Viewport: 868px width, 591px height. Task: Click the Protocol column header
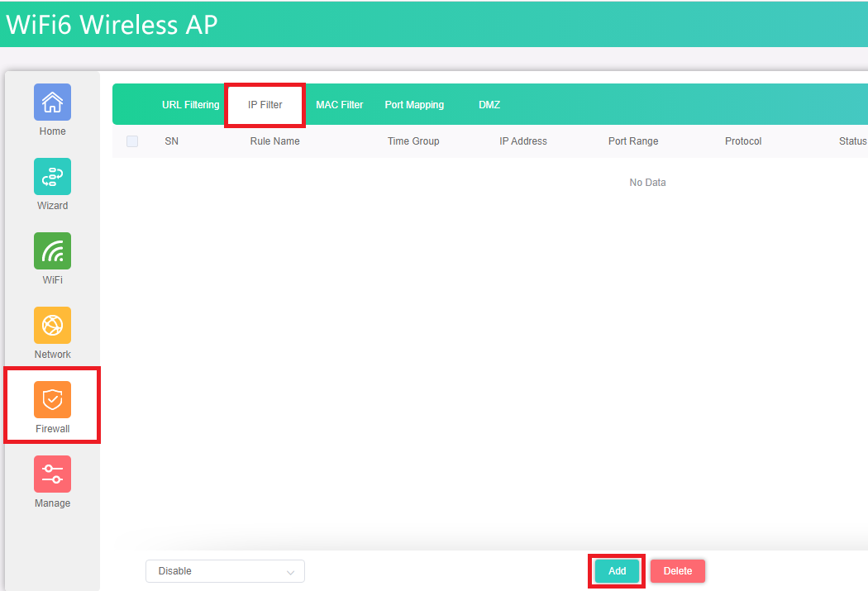click(743, 141)
